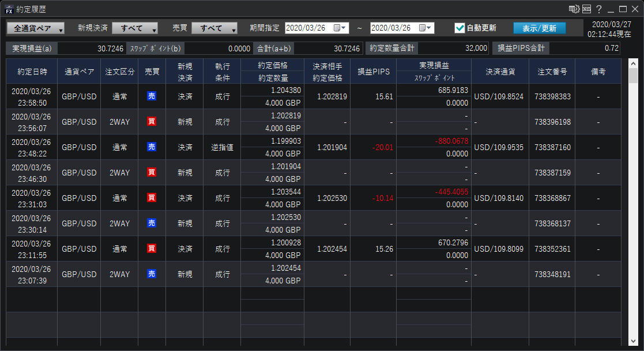Screen dimensions: 644x351
Task: Open the 新規決済 filter dropdown
Action: 135,28
